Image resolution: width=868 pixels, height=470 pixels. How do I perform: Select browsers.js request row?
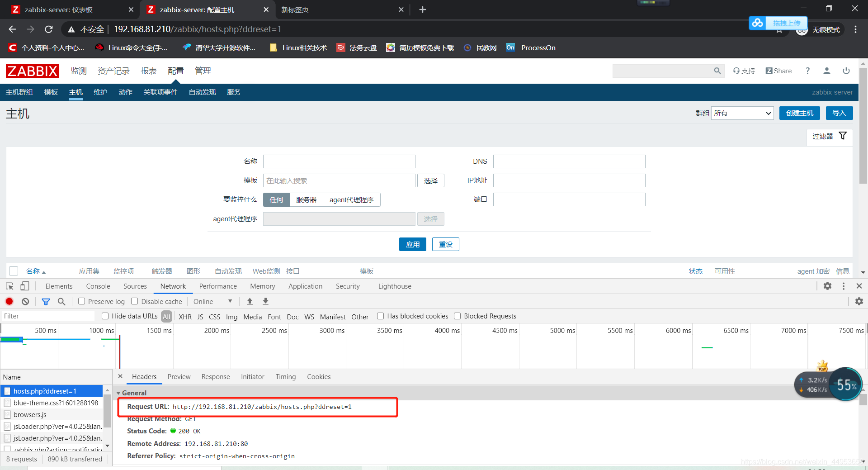coord(52,414)
